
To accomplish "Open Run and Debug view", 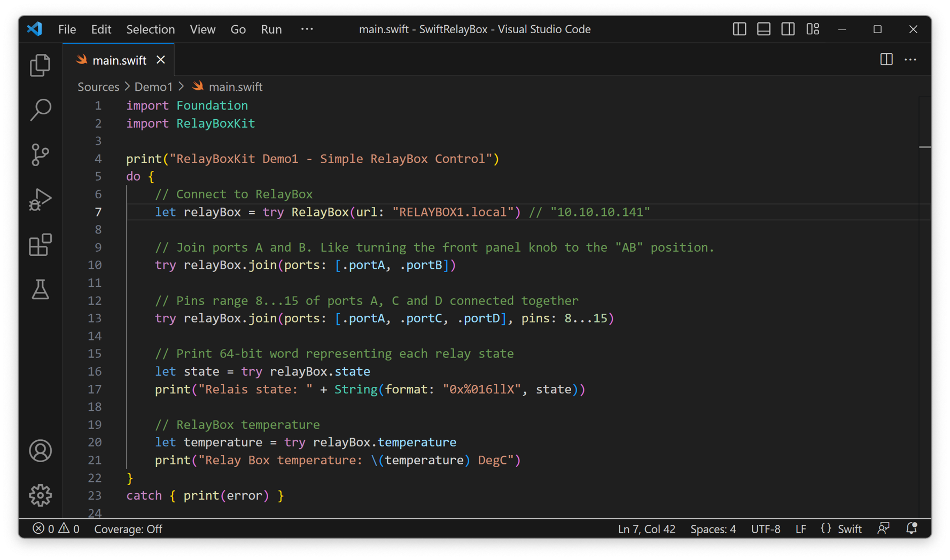I will click(x=40, y=200).
